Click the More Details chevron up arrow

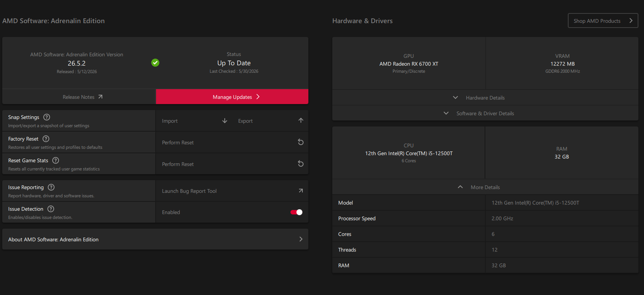(x=460, y=187)
